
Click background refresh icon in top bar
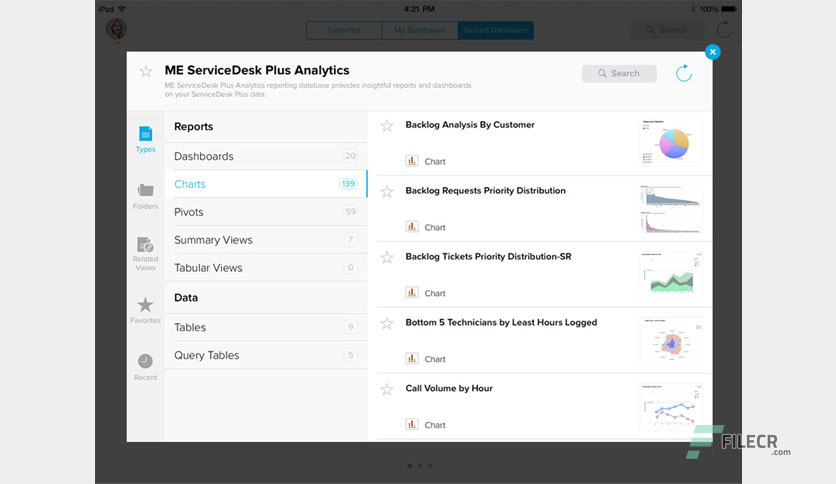pos(724,29)
